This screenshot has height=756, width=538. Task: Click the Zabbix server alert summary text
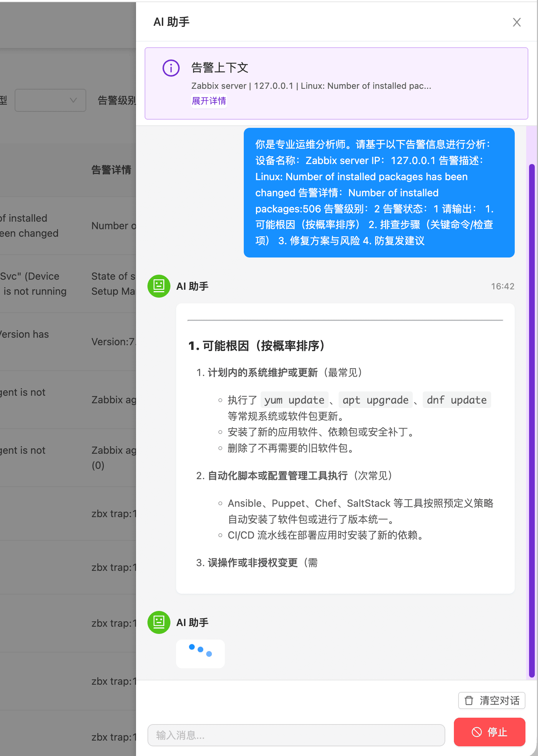[311, 86]
